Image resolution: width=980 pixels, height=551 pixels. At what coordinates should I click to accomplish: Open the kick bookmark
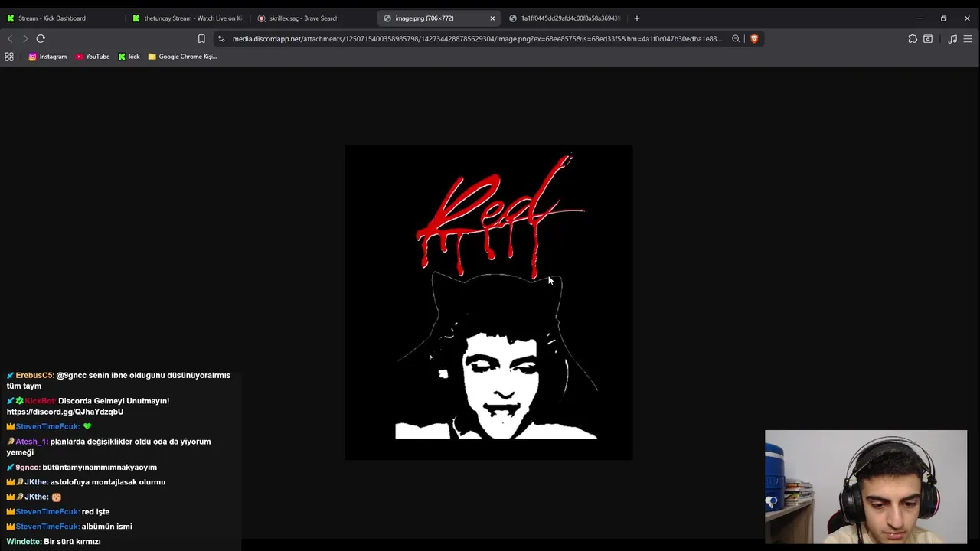pyautogui.click(x=129, y=57)
